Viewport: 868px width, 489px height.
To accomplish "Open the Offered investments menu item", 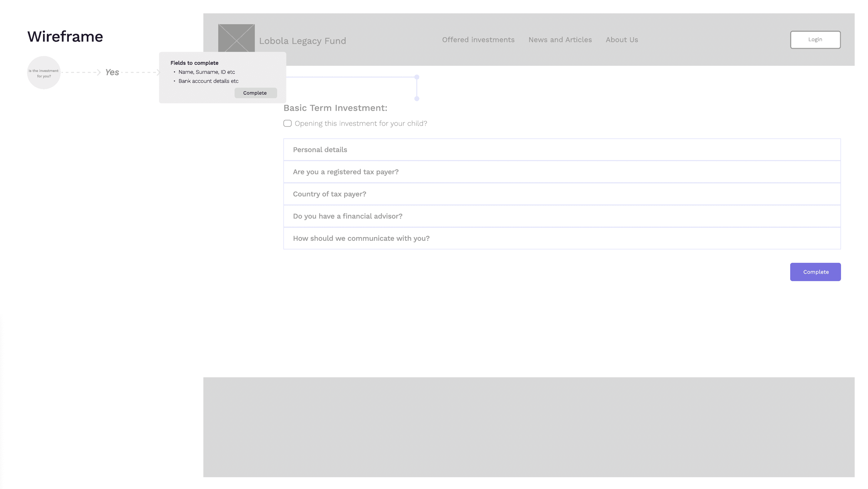I will (x=478, y=40).
